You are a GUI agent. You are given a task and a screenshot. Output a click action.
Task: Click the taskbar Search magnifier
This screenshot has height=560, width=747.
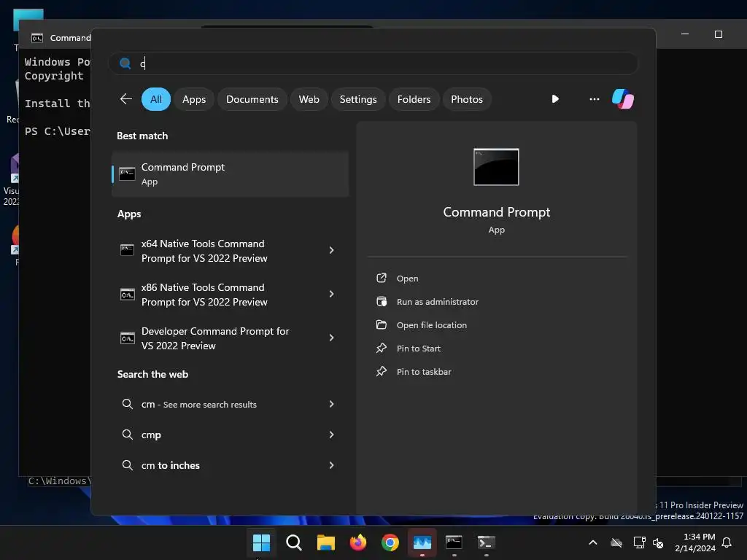click(293, 542)
